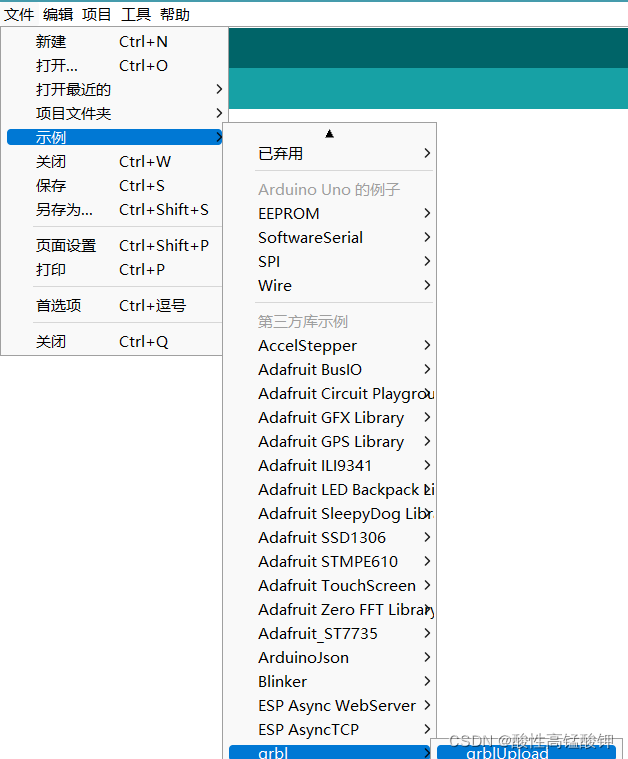Screen dimensions: 628x759
Task: Expand SPI examples submenu
Action: pyautogui.click(x=331, y=261)
